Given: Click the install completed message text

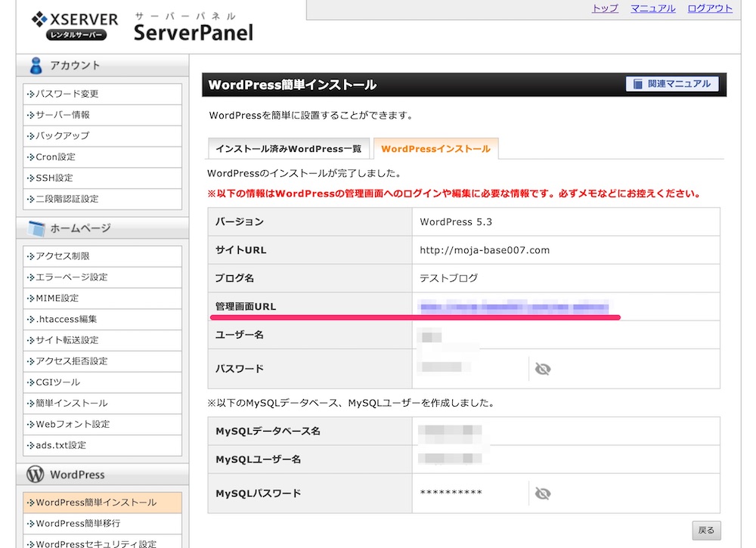Looking at the screenshot, I should click(304, 173).
